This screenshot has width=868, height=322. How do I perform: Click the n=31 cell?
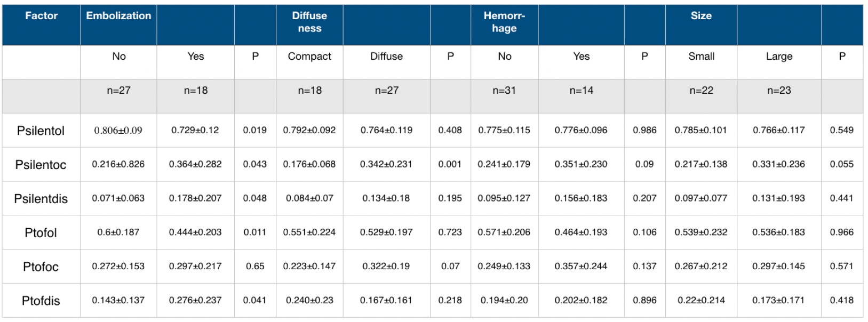pyautogui.click(x=504, y=96)
